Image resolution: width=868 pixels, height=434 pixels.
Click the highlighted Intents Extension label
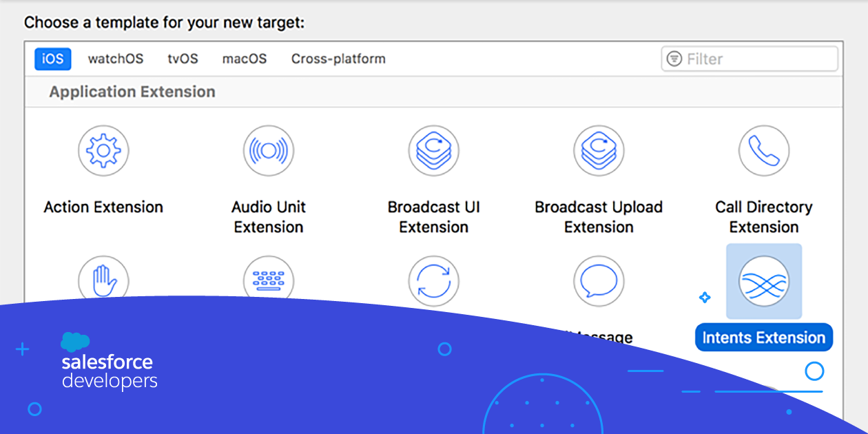[x=764, y=338]
